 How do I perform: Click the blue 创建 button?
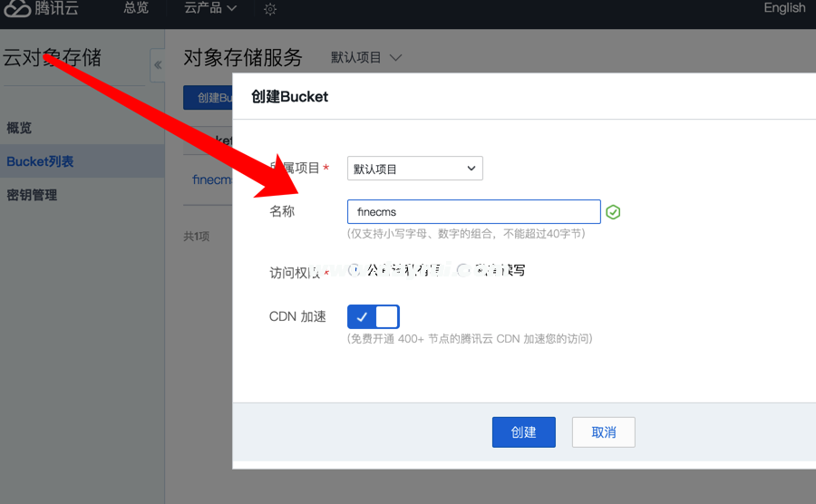coord(523,432)
